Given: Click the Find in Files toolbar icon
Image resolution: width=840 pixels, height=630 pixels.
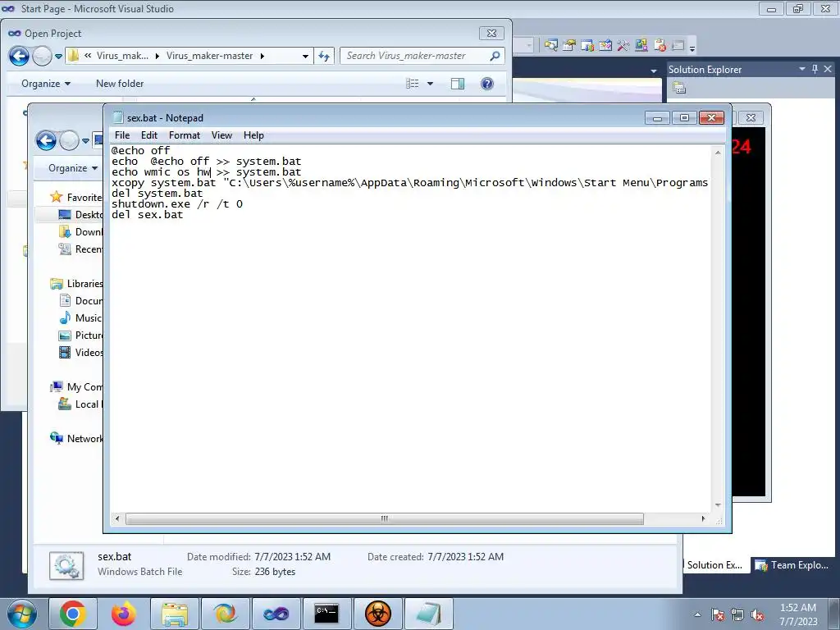Looking at the screenshot, I should pos(550,46).
